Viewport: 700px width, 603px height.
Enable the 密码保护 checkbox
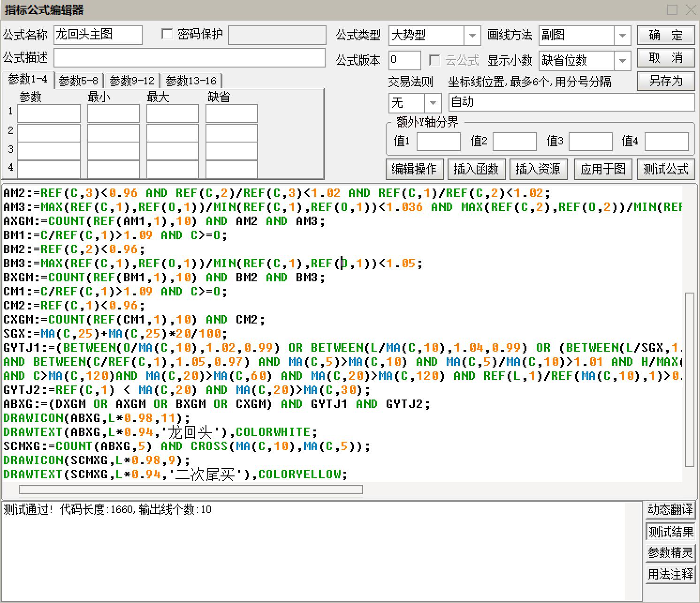(167, 34)
